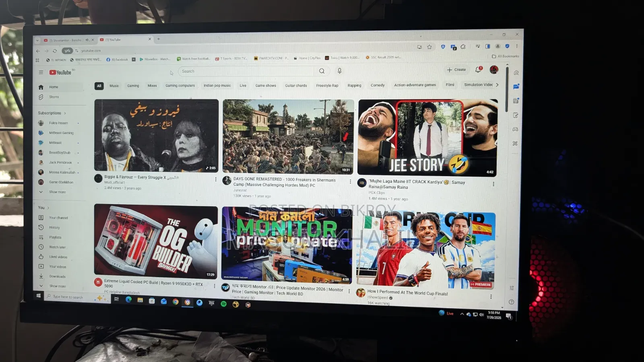Screen dimensions: 644x362
Task: Open options for Days Gone Remastered video
Action: tap(350, 182)
